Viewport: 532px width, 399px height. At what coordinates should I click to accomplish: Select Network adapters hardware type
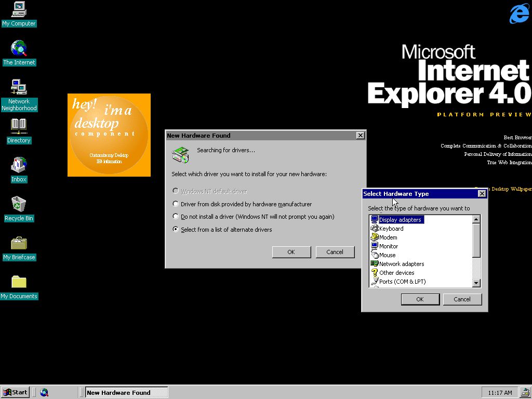tap(401, 263)
